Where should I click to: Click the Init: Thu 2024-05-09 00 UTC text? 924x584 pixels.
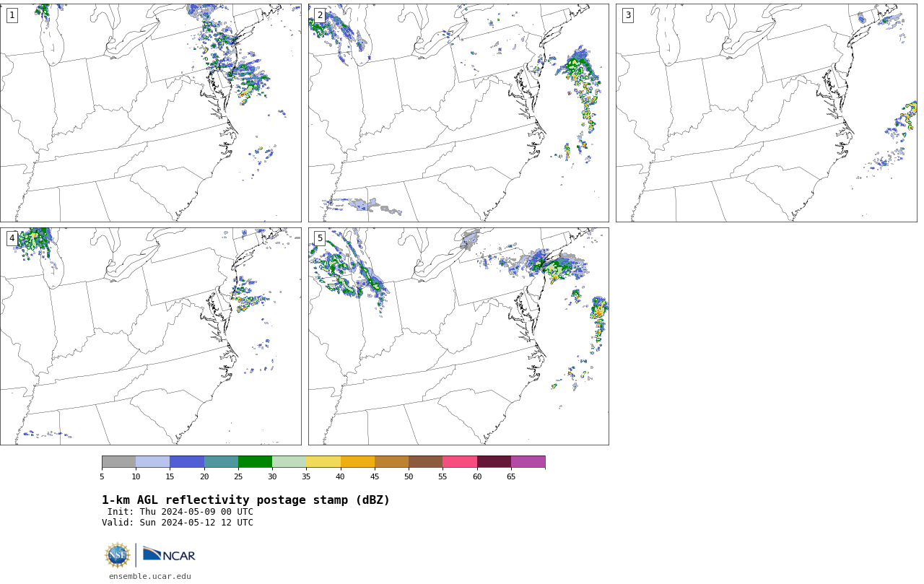180,512
